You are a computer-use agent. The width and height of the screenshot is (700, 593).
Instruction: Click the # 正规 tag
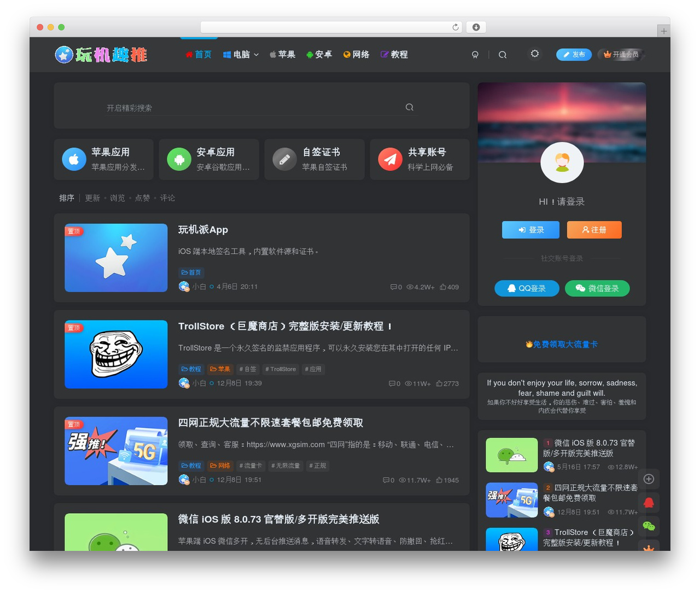click(318, 466)
